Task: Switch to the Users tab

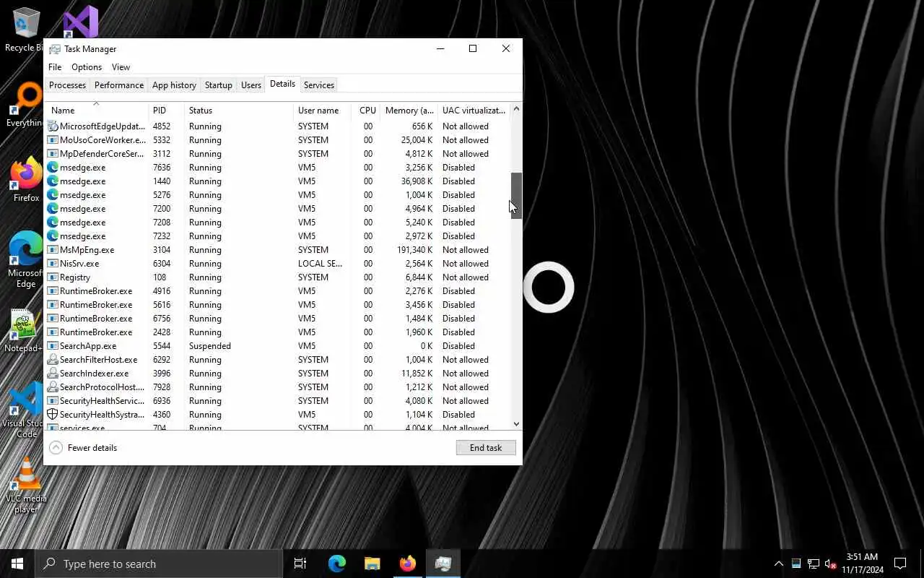Action: [x=250, y=85]
